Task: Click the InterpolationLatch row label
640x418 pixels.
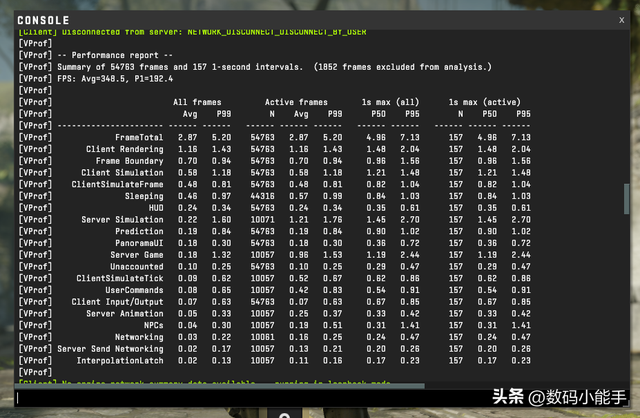Action: coord(120,361)
